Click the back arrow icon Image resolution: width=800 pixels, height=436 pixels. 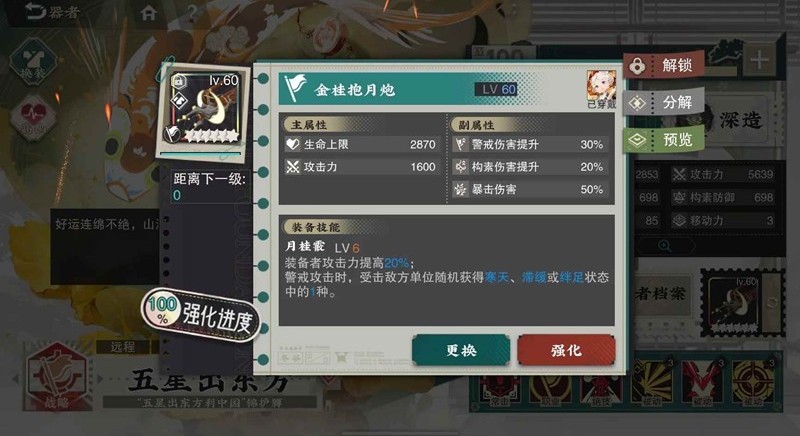35,11
